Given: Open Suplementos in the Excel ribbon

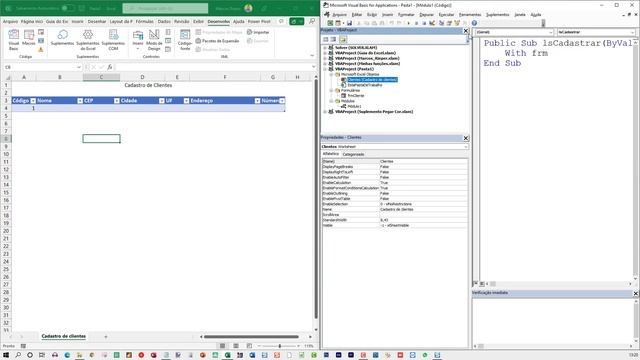Looking at the screenshot, I should click(x=62, y=38).
